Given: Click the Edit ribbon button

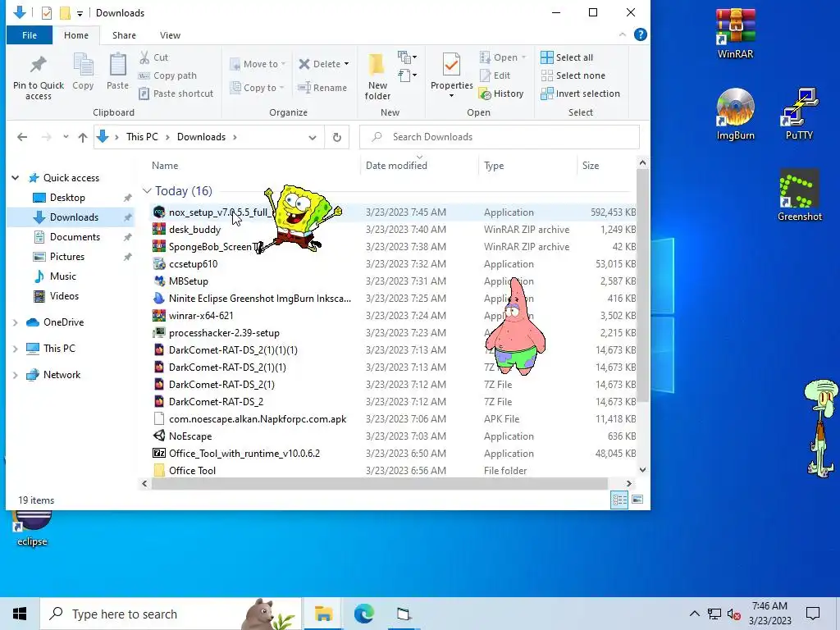Looking at the screenshot, I should pos(495,75).
